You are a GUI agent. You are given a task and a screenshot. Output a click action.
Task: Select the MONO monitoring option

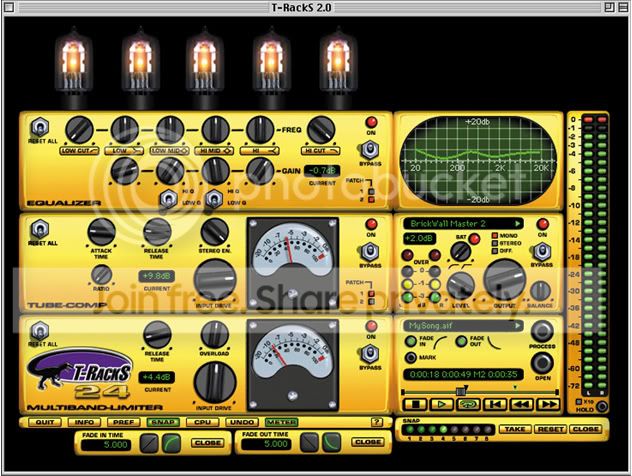495,235
